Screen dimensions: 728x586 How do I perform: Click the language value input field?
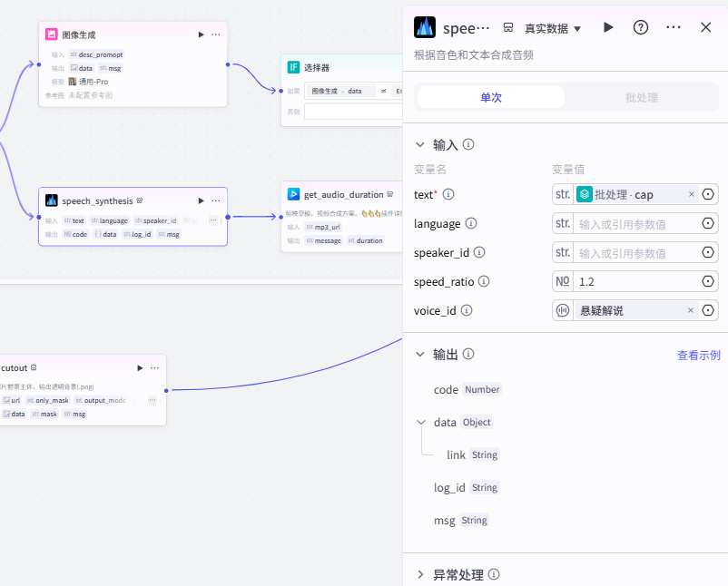coord(636,224)
